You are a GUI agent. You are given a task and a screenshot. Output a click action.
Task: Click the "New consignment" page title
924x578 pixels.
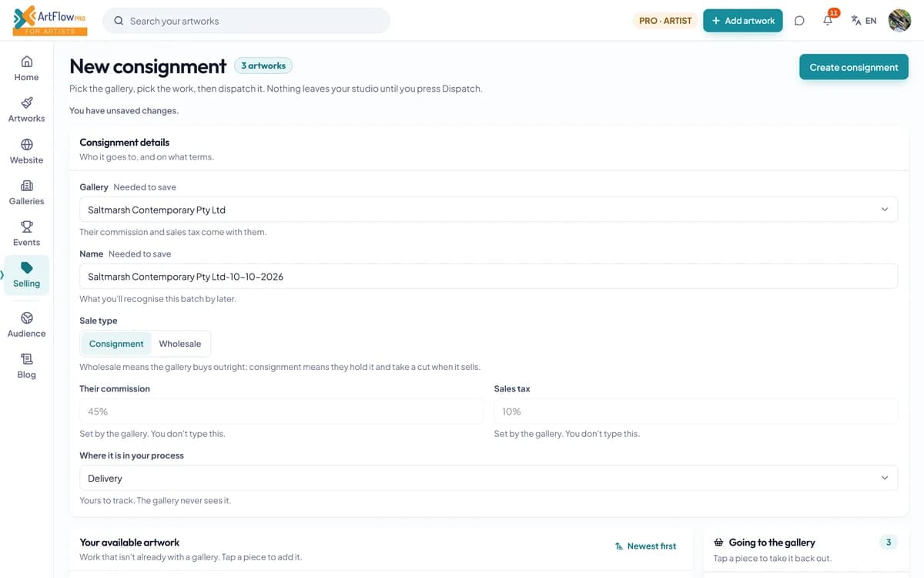[148, 67]
